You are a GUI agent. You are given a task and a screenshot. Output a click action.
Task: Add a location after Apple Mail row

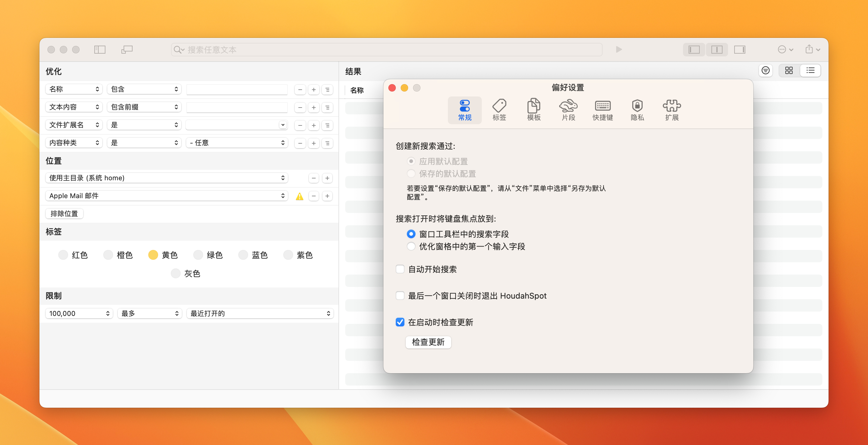(327, 196)
